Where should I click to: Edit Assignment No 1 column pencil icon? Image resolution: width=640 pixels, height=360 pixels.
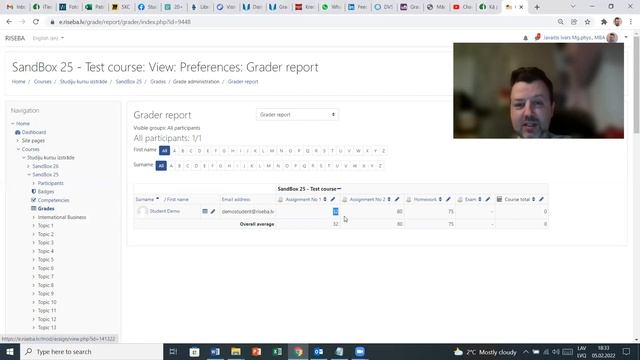coord(333,199)
